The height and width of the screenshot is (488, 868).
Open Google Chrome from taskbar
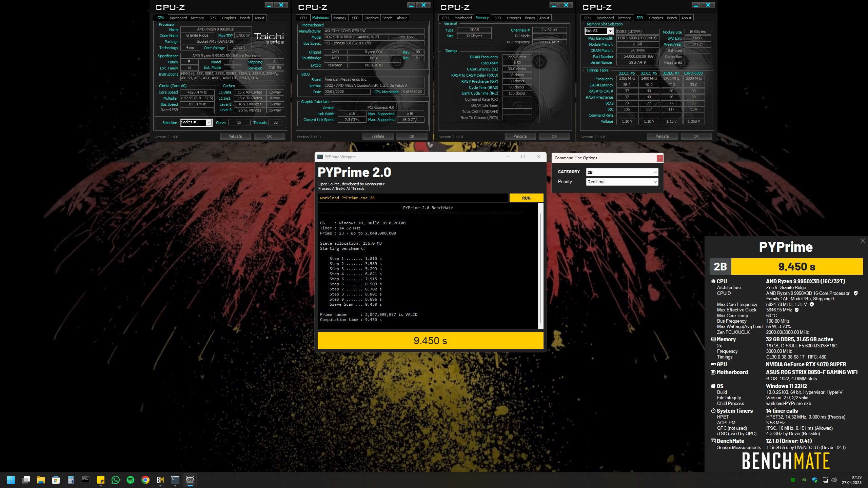tap(145, 480)
